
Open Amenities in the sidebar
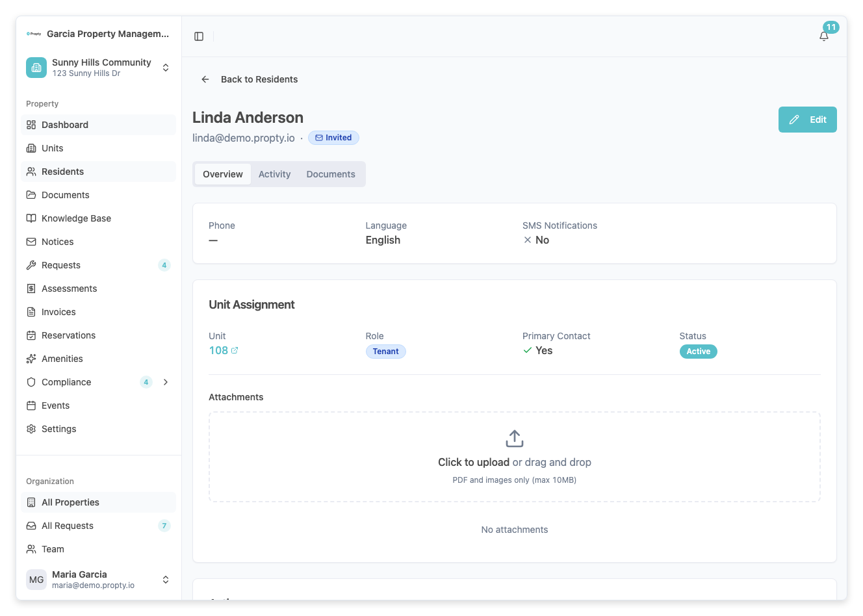99,359
